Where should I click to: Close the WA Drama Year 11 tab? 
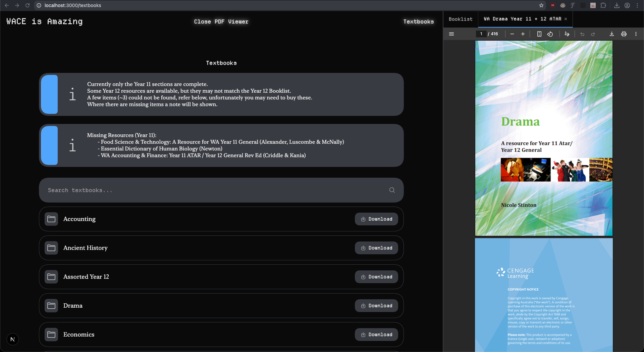[x=566, y=19]
